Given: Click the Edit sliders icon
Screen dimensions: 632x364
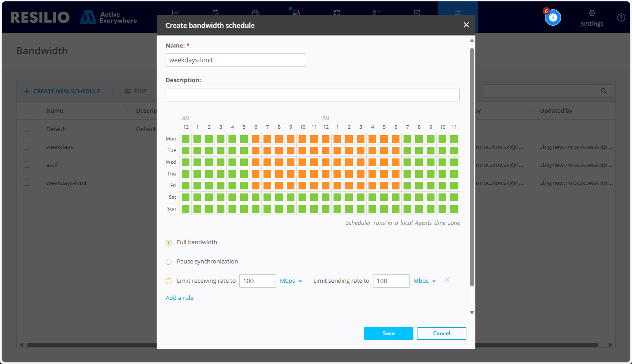Looking at the screenshot, I should pyautogui.click(x=127, y=91).
